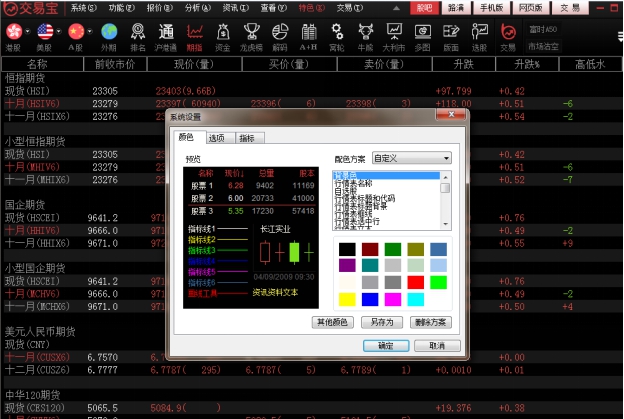Switch to the 选项 tab in settings dialog
The width and height of the screenshot is (624, 419).
click(216, 137)
